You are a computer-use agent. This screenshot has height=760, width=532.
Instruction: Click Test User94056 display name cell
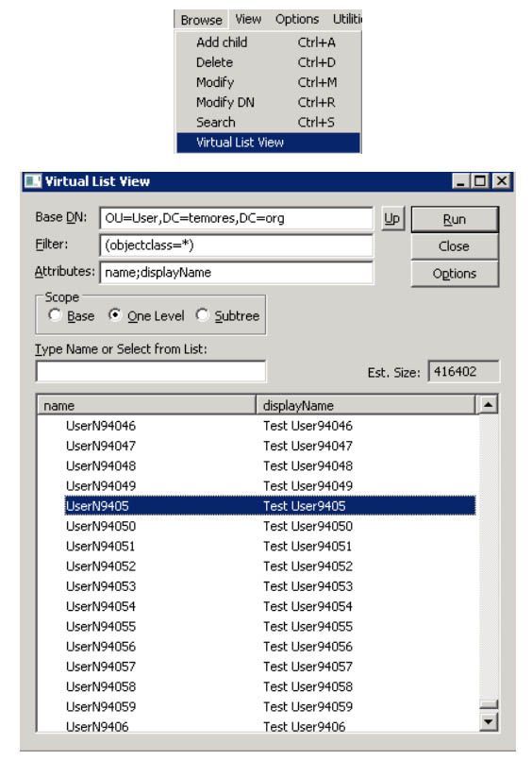pos(308,647)
